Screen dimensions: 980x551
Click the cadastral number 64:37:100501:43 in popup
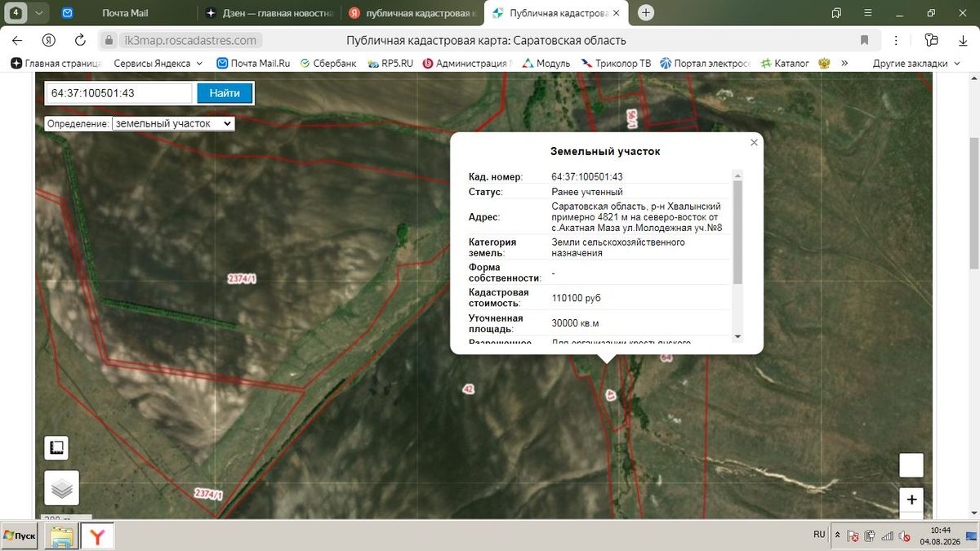coord(587,177)
